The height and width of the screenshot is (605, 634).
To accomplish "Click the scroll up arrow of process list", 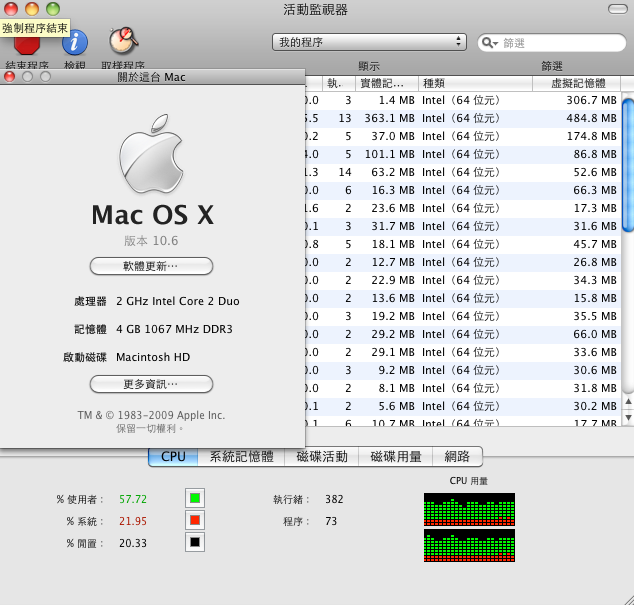I will [x=628, y=401].
